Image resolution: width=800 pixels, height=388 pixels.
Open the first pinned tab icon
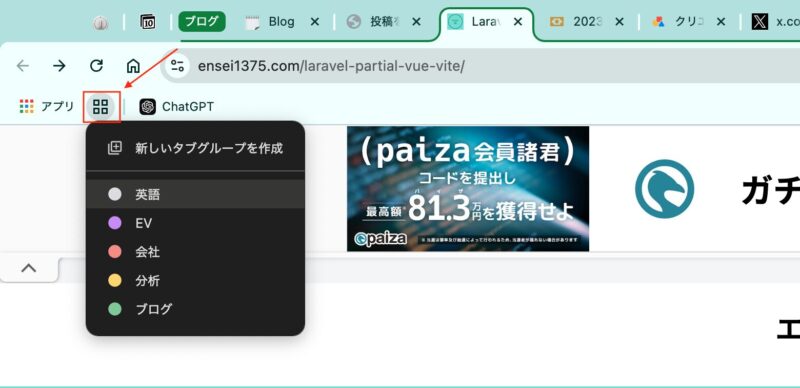pos(101,22)
